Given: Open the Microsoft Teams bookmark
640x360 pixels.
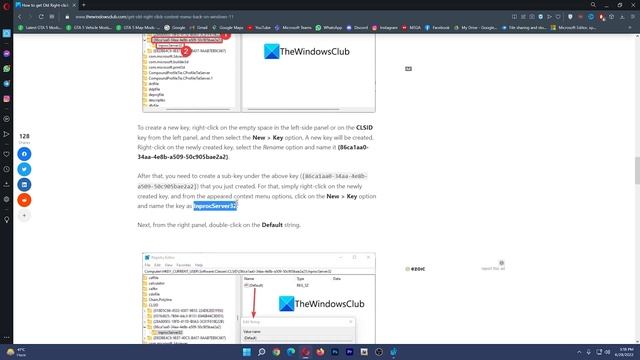Looking at the screenshot, I should point(293,28).
